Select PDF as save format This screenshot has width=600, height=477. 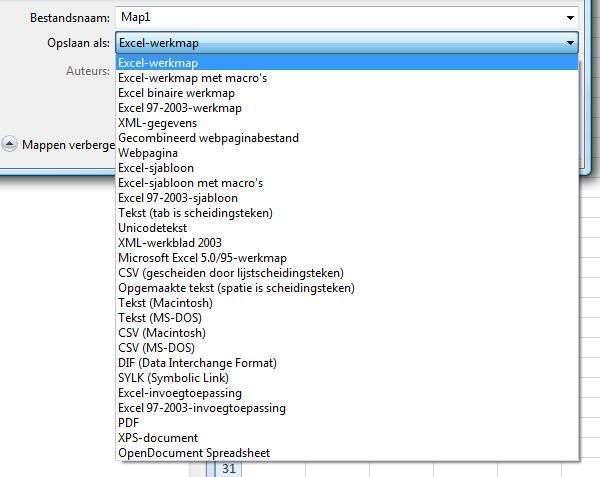347,423
